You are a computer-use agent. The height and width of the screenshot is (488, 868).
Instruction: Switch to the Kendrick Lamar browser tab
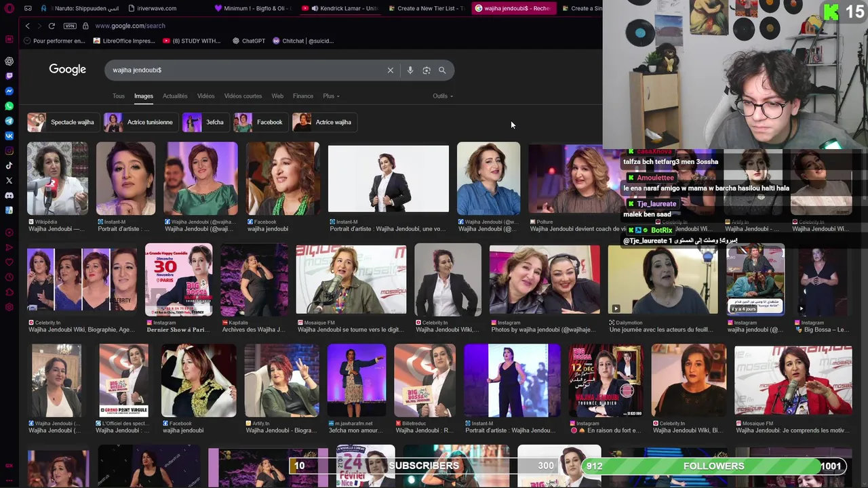click(x=340, y=8)
